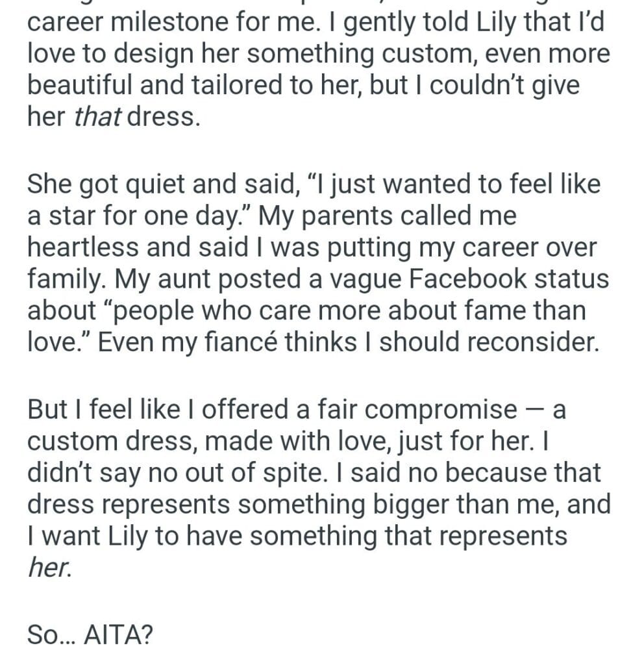
Task: Click the closing line "So... AITA?"
Action: 90,636
